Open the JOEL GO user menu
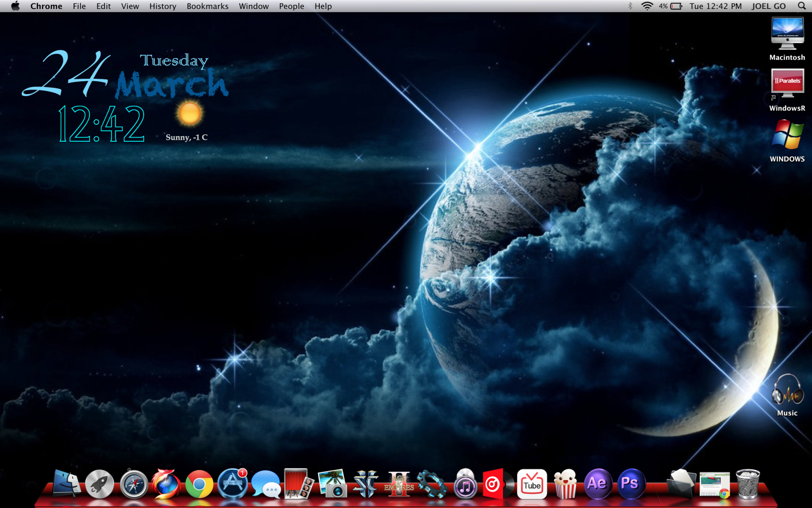 tap(768, 6)
